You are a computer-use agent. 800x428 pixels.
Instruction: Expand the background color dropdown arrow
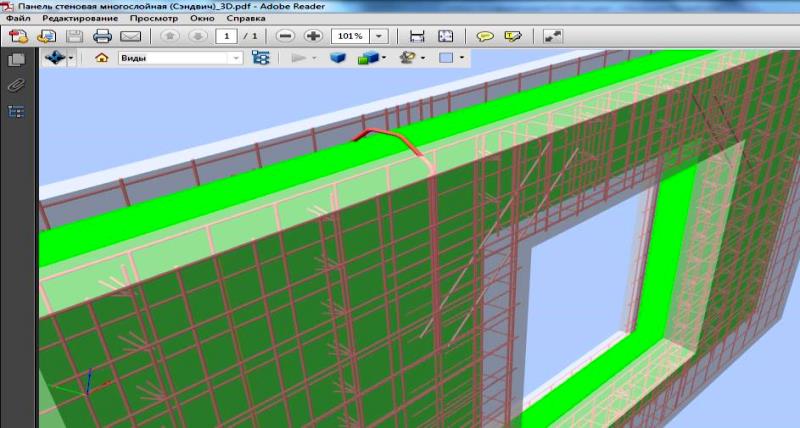pos(462,58)
